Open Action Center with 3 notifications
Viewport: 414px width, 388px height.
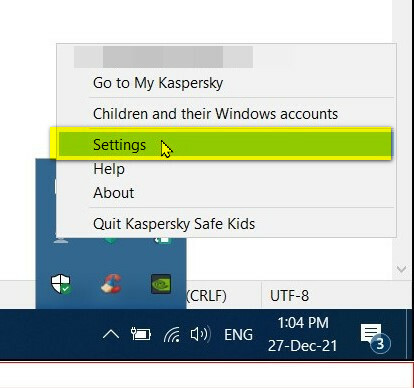coord(375,336)
